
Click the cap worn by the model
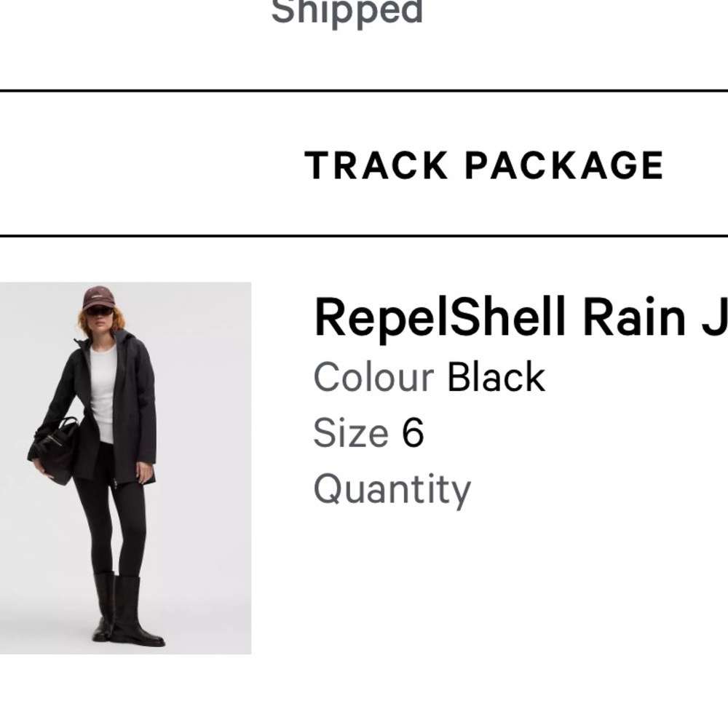point(100,297)
